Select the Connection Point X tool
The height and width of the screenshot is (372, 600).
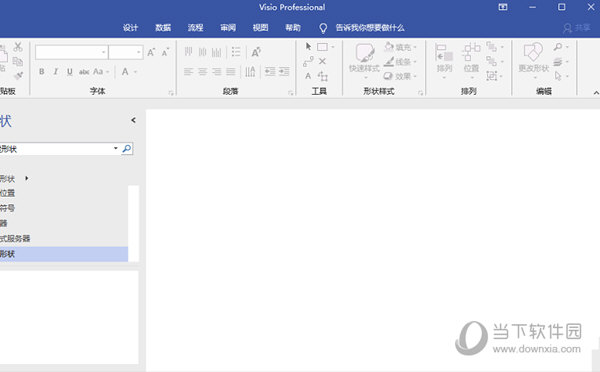(323, 61)
